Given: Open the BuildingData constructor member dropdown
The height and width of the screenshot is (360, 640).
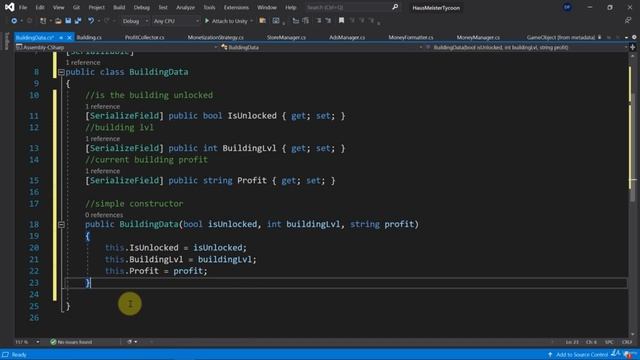Looking at the screenshot, I should click(x=526, y=47).
